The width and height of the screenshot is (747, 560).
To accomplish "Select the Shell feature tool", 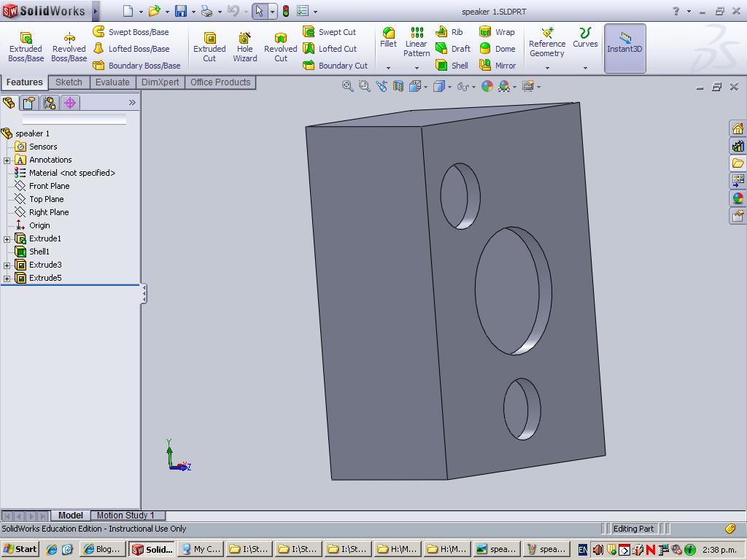I will click(452, 65).
